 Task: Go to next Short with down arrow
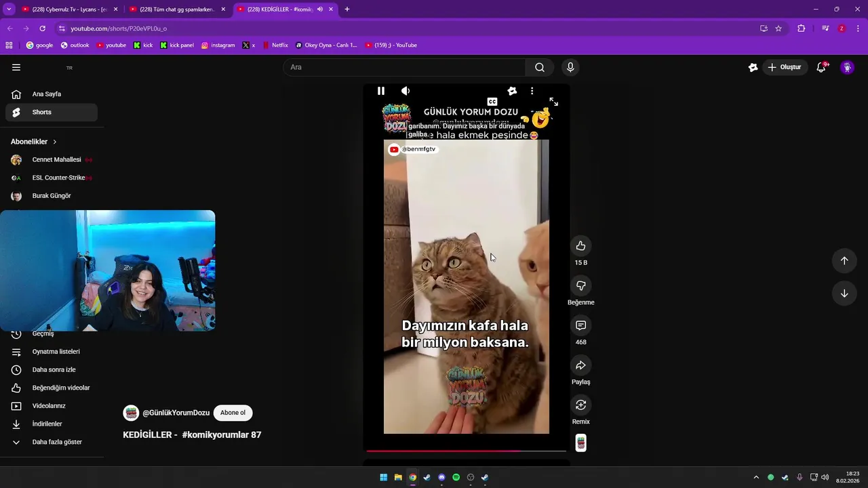pyautogui.click(x=844, y=293)
